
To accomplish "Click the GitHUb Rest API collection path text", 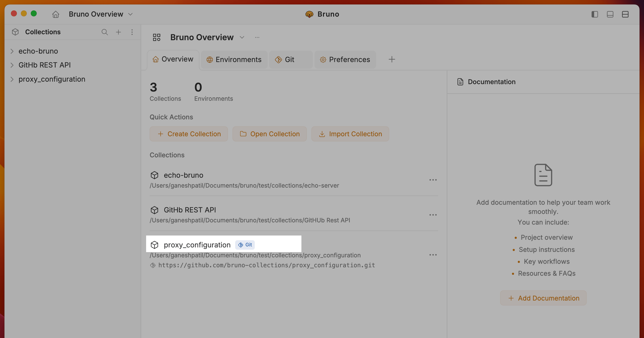I will coord(250,220).
